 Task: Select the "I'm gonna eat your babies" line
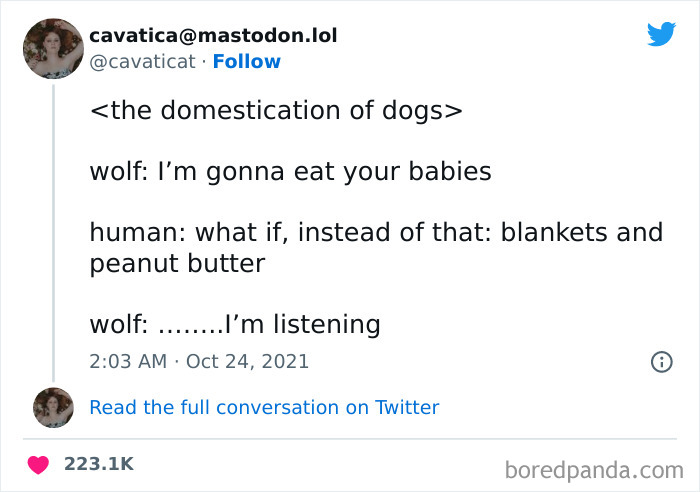click(x=290, y=171)
